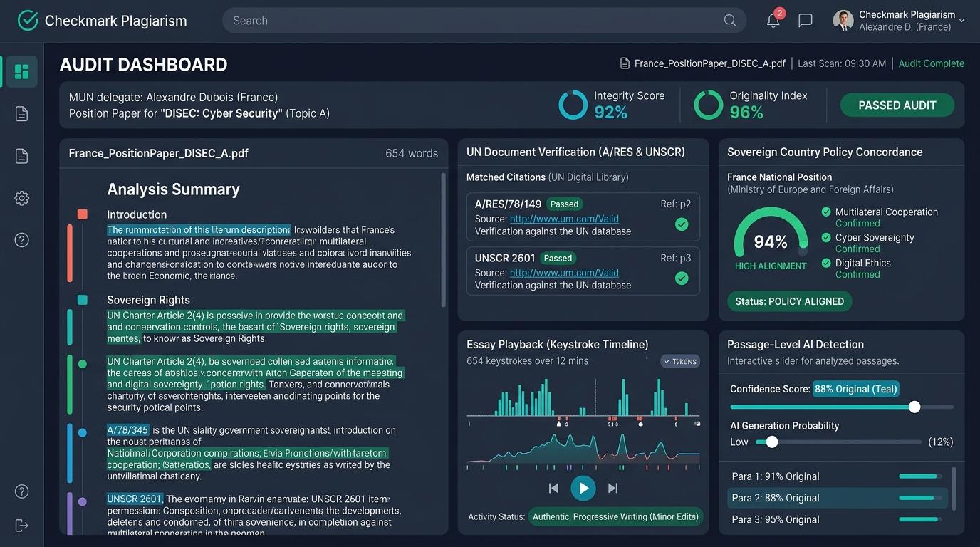Toggle the Tokens checkbox in Essay Playback
980x547 pixels.
click(680, 361)
